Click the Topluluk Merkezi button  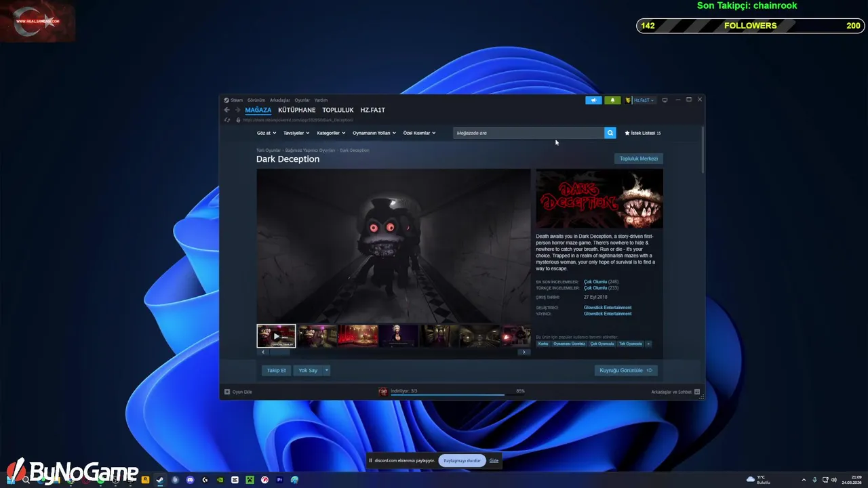click(639, 159)
